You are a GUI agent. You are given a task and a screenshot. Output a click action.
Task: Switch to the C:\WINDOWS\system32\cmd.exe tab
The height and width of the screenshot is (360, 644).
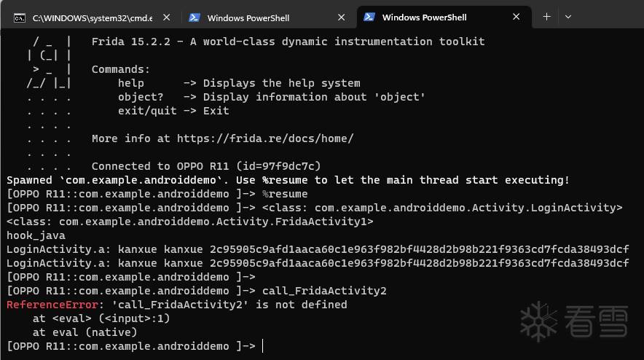pos(86,17)
